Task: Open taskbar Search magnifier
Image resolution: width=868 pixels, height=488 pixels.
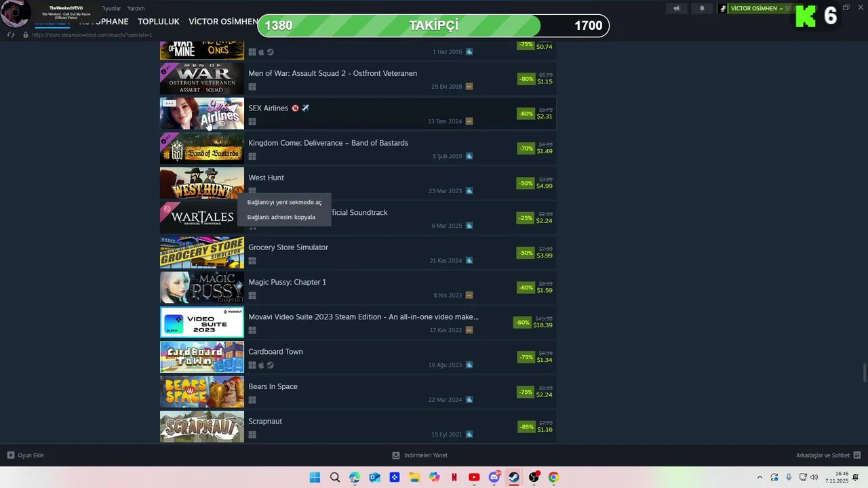Action: tap(335, 477)
